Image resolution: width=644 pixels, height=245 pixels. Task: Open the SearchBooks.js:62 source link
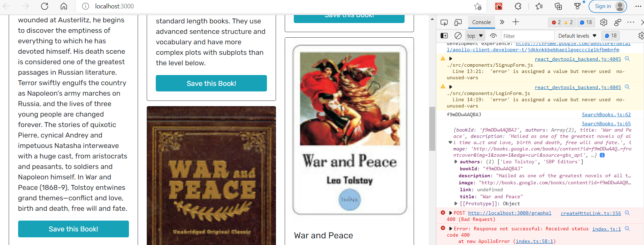[x=606, y=114]
